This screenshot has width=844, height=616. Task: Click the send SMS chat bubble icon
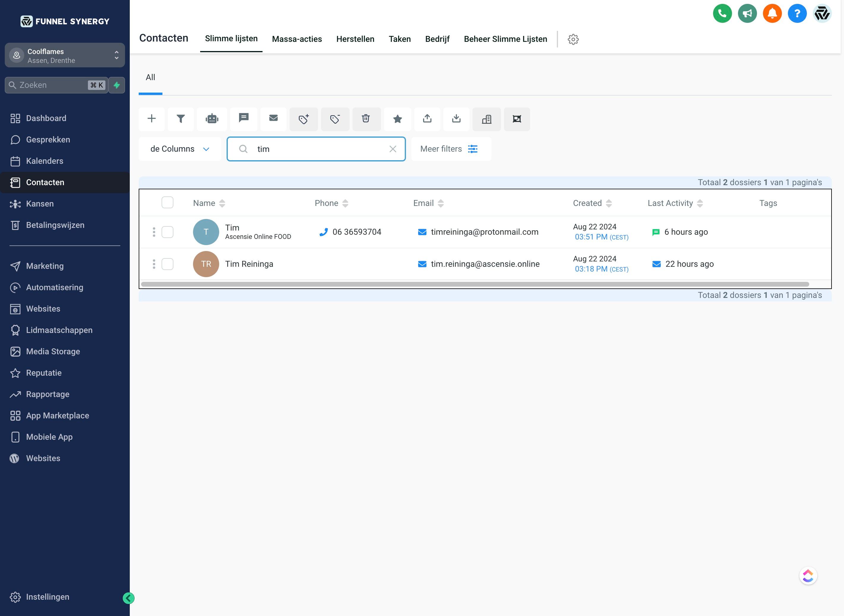(244, 118)
